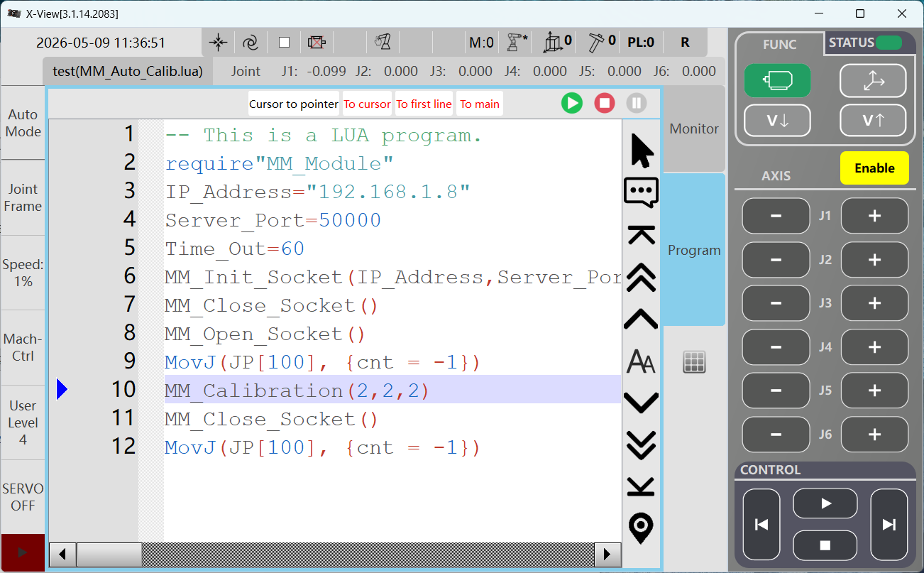This screenshot has height=573, width=924.
Task: Select the black arrow cursor tool
Action: coord(642,150)
